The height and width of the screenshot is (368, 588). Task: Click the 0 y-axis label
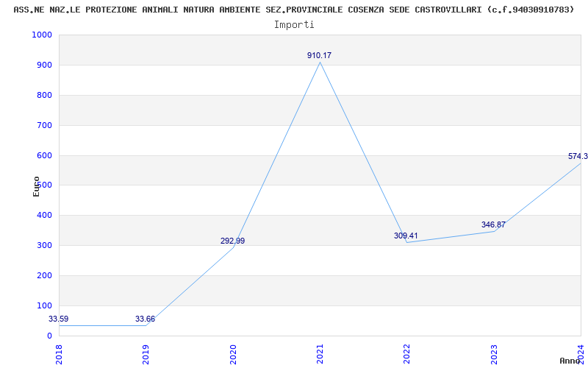[x=49, y=336]
